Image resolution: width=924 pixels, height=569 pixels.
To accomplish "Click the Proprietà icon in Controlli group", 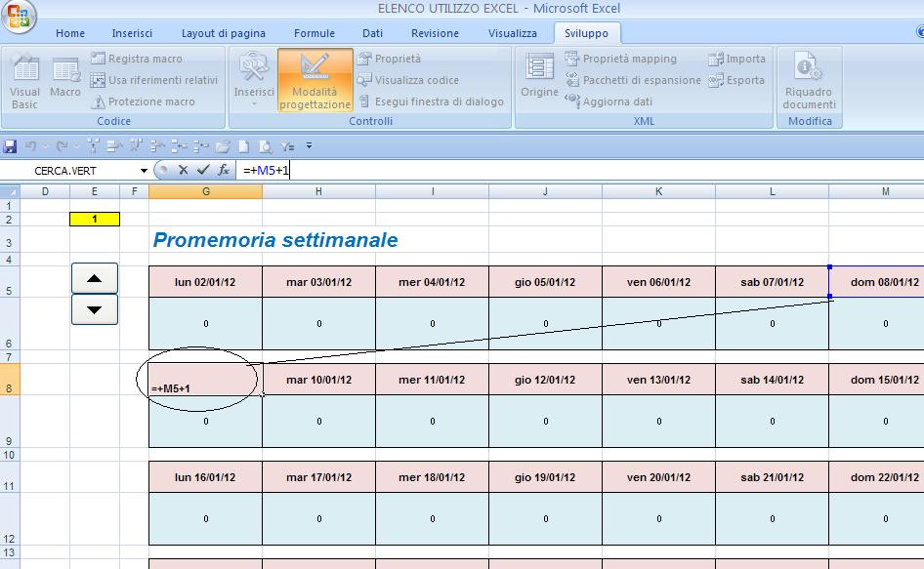I will click(362, 58).
